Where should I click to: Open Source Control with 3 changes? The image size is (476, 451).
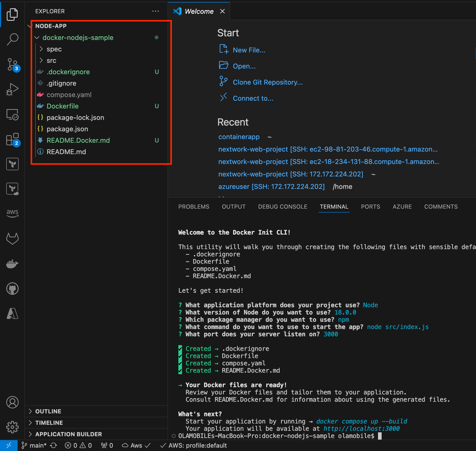point(13,65)
